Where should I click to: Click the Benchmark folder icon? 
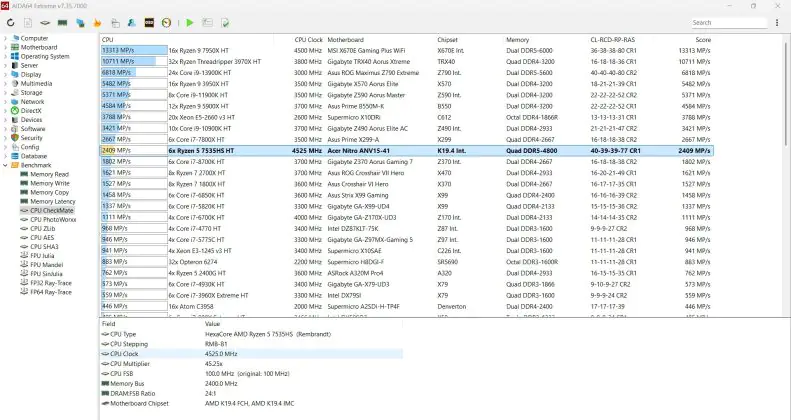click(15, 165)
